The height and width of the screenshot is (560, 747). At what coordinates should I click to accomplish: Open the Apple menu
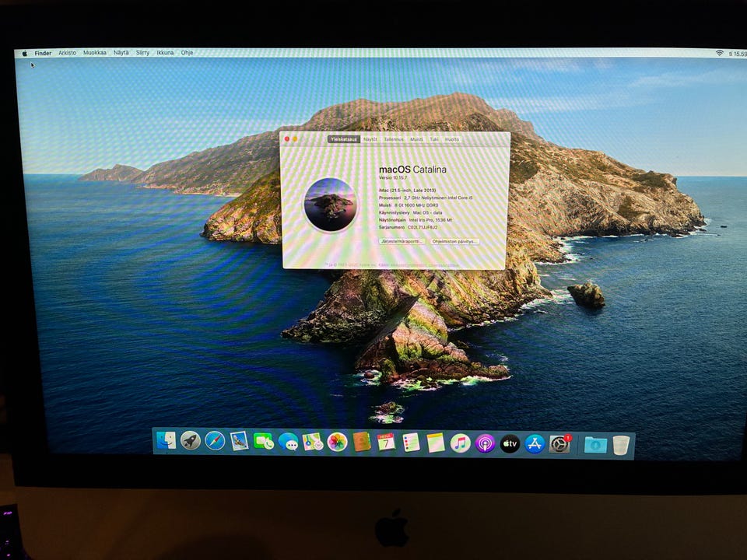point(24,54)
